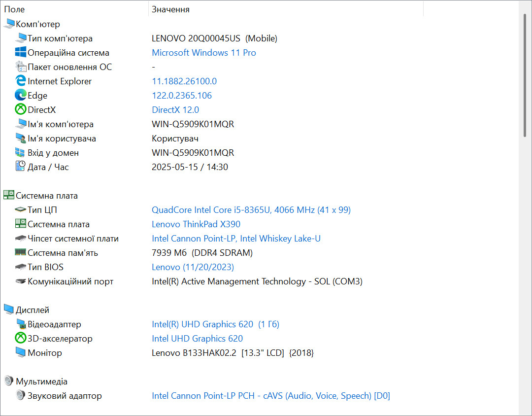Click the Мультимедіа speaker section icon
The width and height of the screenshot is (532, 416).
(x=9, y=381)
